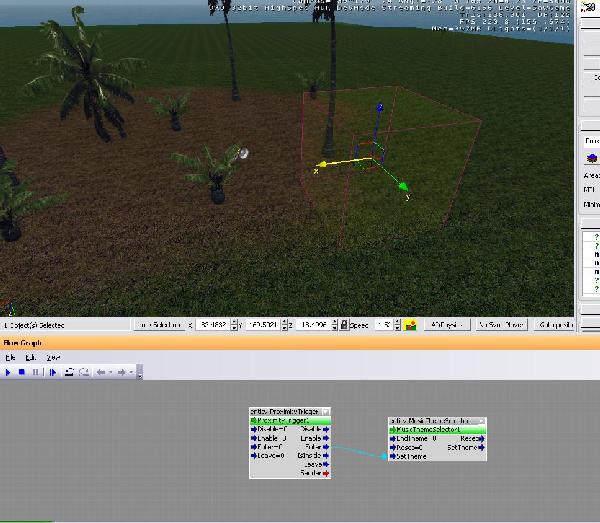The width and height of the screenshot is (600, 523).
Task: Open the dropdown on the ProximityTrigger node header
Action: 326,412
